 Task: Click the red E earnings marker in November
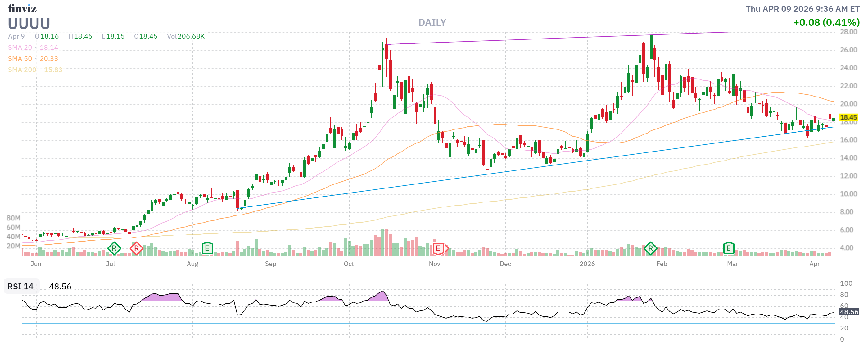point(438,249)
